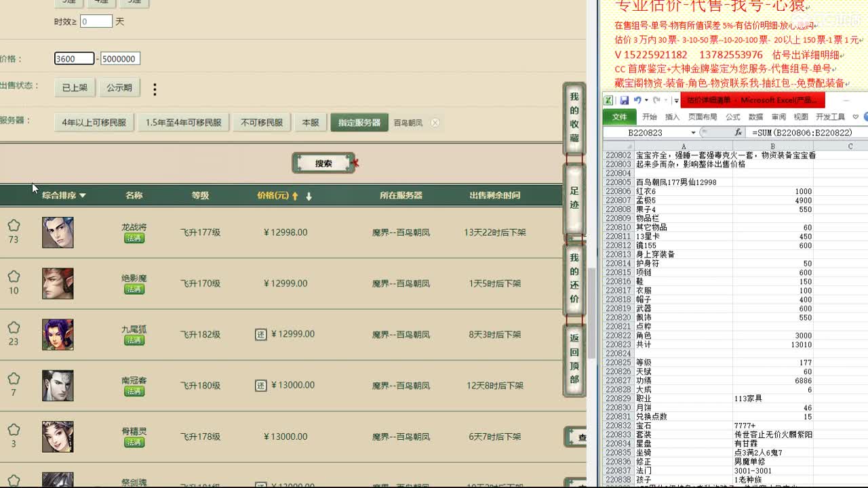
Task: Open 九尾狐 character avatar
Action: (x=58, y=334)
